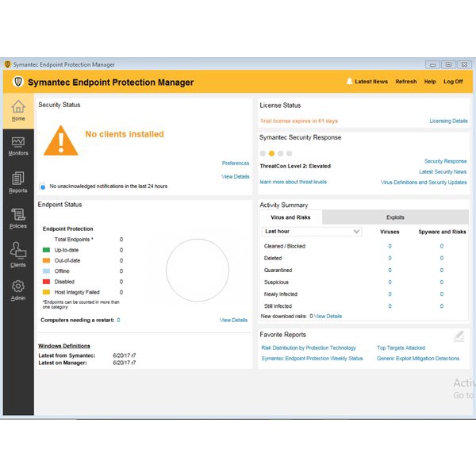Open the Home page icon
476x476 pixels.
coord(18,106)
